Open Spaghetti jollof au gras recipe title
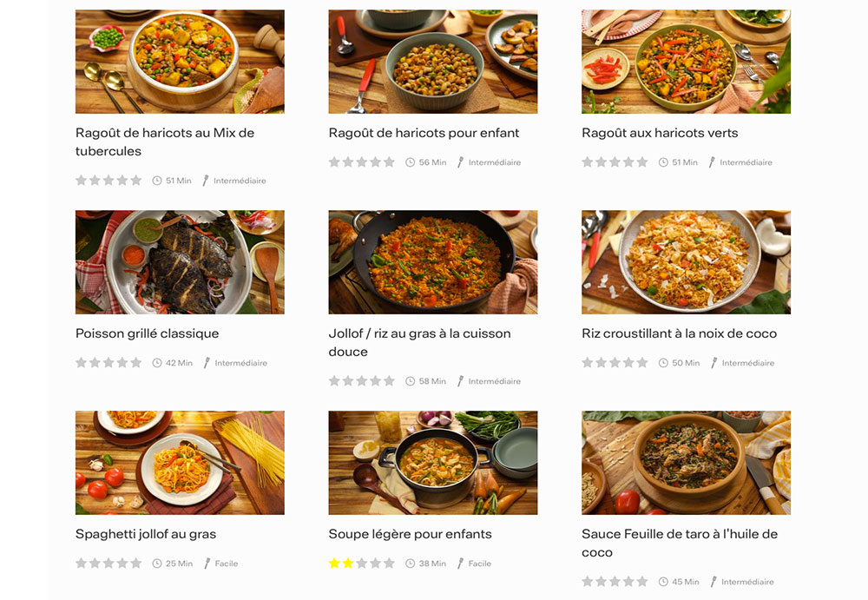The width and height of the screenshot is (868, 600). (x=146, y=534)
